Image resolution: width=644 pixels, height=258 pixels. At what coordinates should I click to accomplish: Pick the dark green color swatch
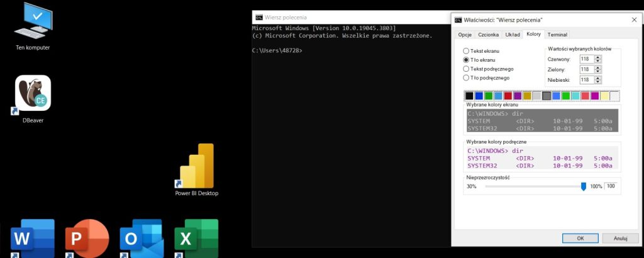pos(488,96)
